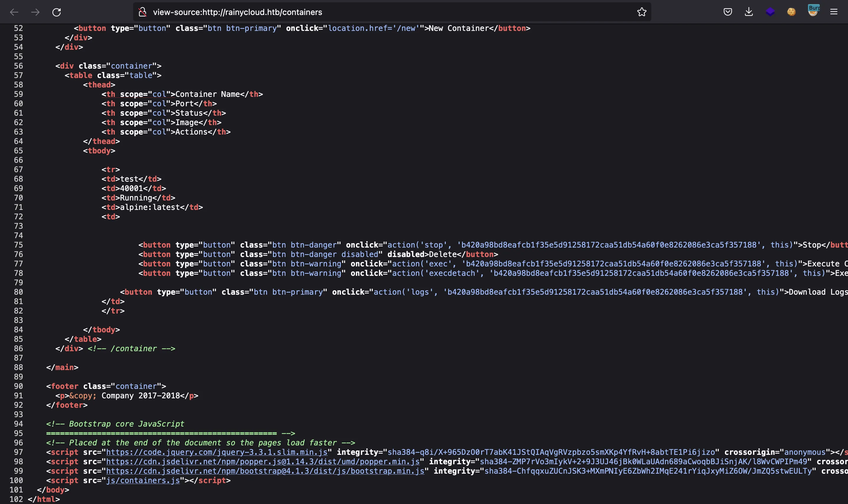Image resolution: width=848 pixels, height=504 pixels.
Task: Open the Pocket save icon
Action: [x=728, y=12]
